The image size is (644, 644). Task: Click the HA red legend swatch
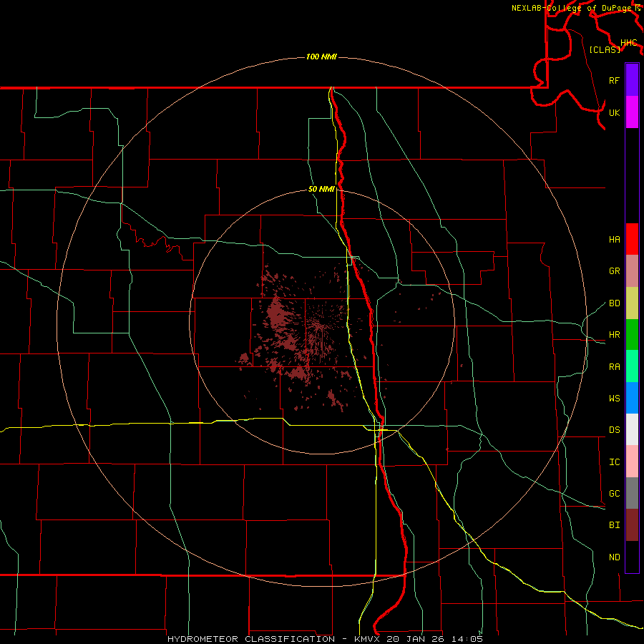coord(632,239)
